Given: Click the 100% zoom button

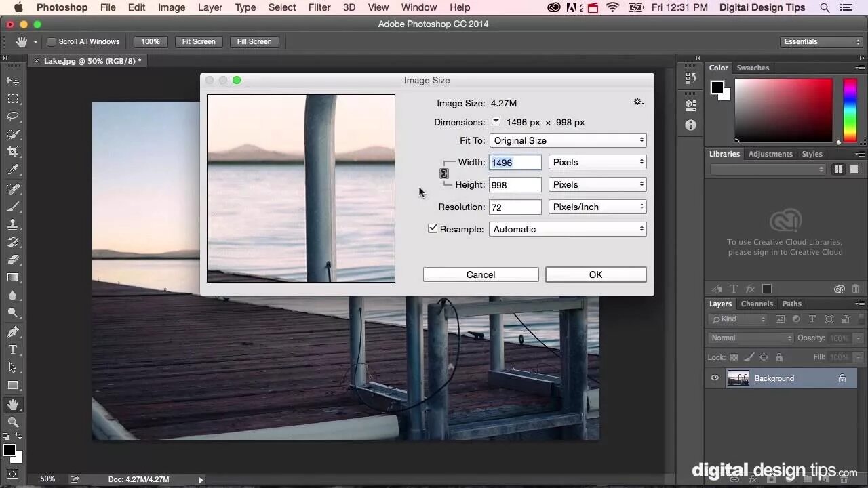Looking at the screenshot, I should click(x=151, y=41).
